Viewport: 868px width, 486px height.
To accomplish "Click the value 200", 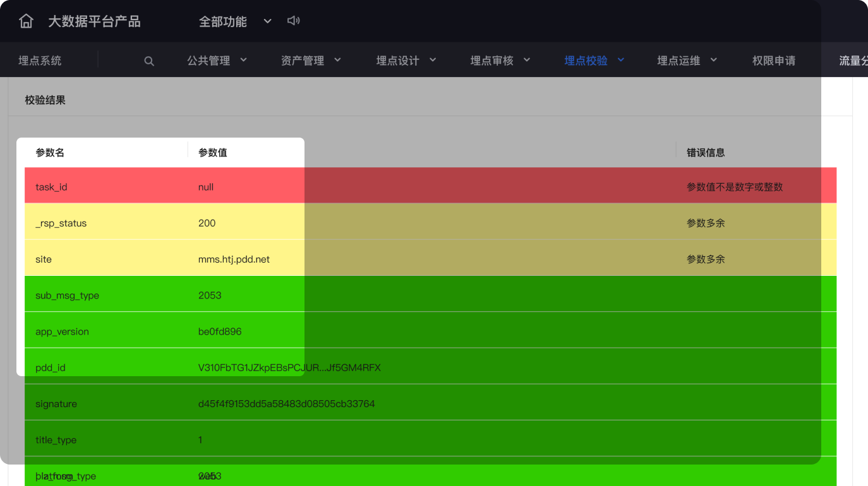I will tap(207, 223).
